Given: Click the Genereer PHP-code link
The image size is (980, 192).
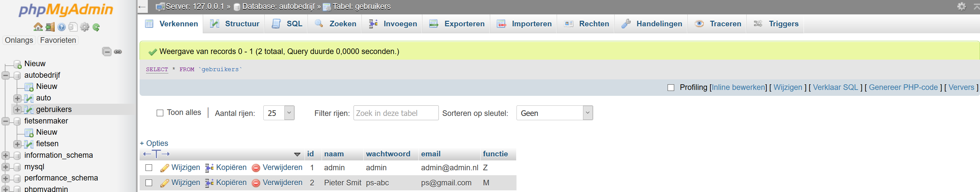Looking at the screenshot, I should [x=903, y=87].
